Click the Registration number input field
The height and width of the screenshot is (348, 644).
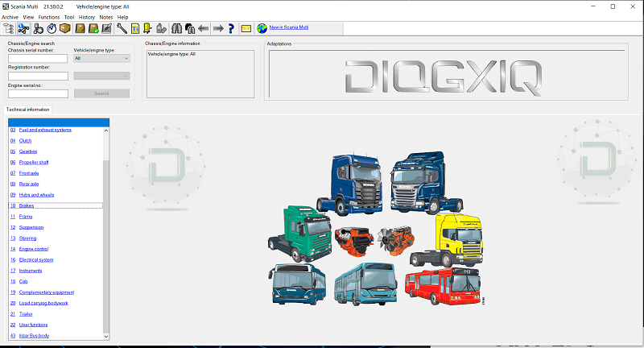click(38, 76)
